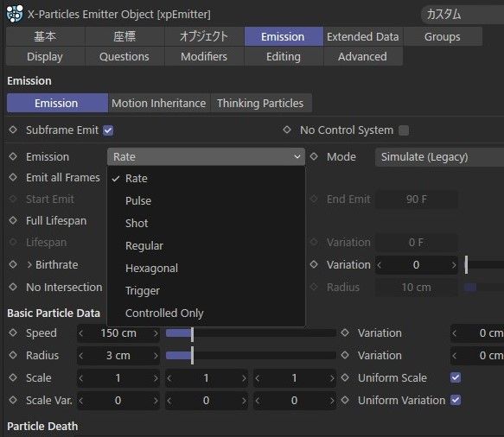
Task: Open the カスタム layout dropdown
Action: click(x=463, y=15)
